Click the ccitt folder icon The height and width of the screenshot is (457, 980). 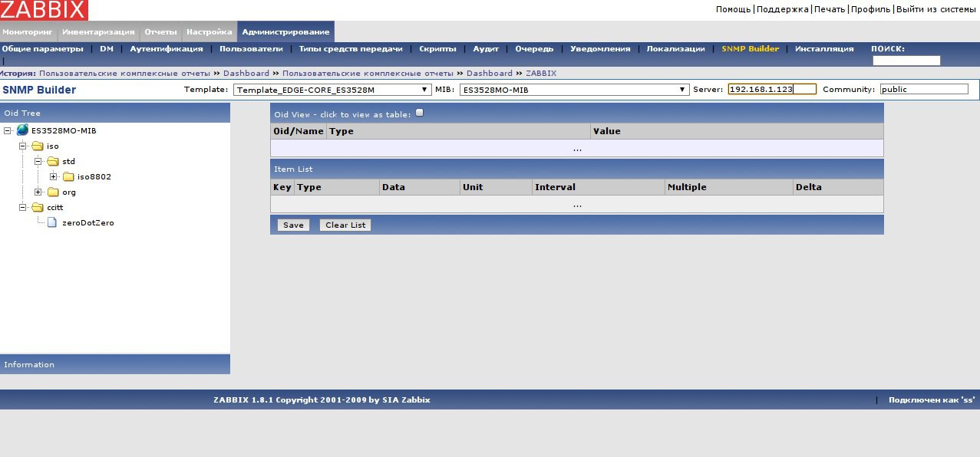[x=38, y=207]
